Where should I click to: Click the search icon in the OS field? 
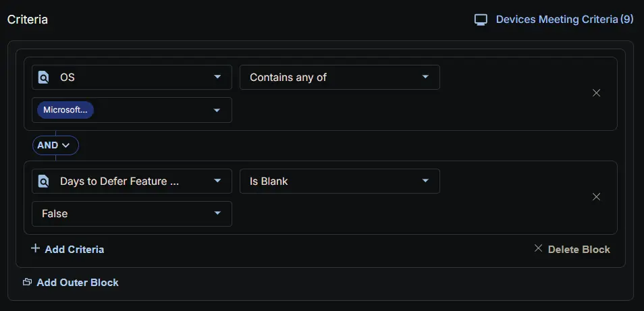pyautogui.click(x=44, y=78)
